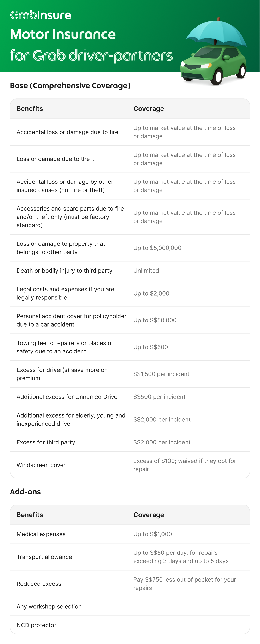Click the NCD protector add-on row

click(x=130, y=625)
